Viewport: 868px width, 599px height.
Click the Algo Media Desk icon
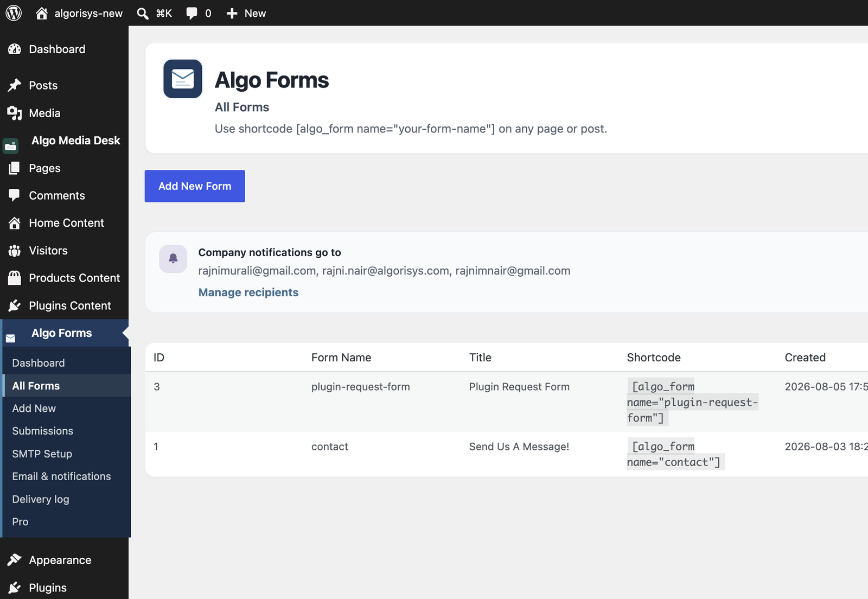coord(11,145)
